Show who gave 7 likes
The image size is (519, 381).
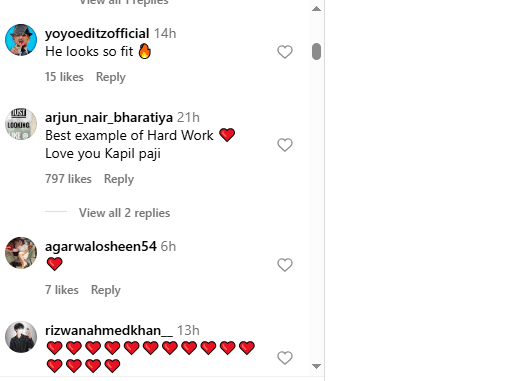click(x=62, y=290)
